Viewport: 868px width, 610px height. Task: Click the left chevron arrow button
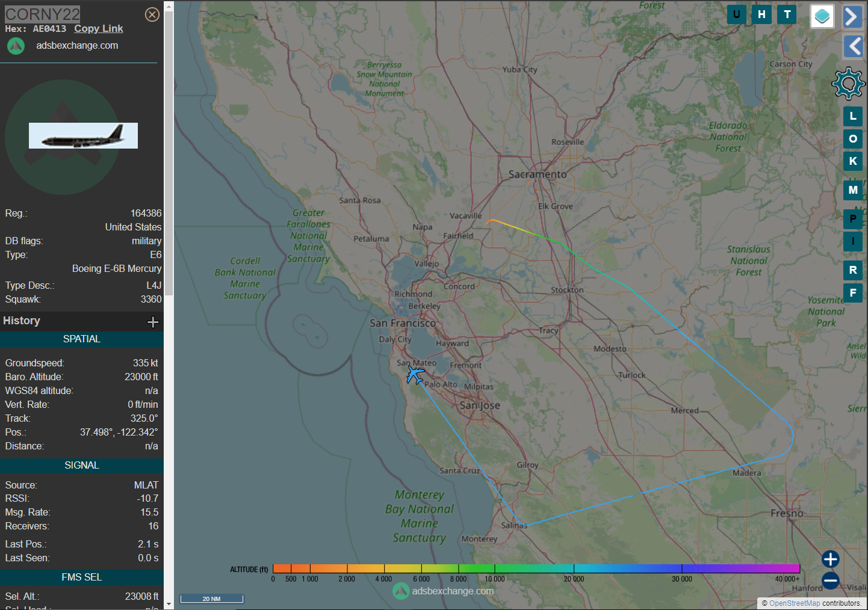pyautogui.click(x=852, y=46)
